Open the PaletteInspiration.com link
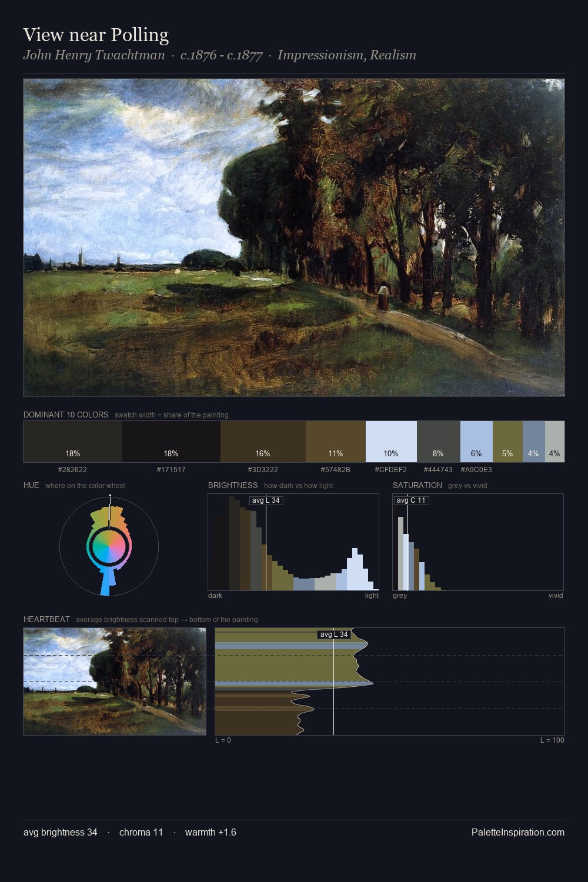The width and height of the screenshot is (588, 882). [x=518, y=832]
